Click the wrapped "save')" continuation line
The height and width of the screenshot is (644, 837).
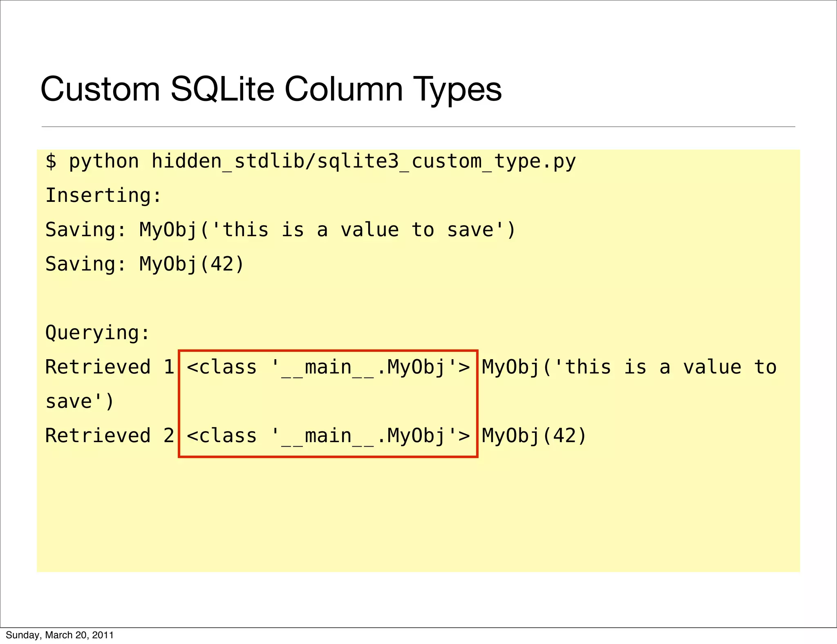(80, 402)
